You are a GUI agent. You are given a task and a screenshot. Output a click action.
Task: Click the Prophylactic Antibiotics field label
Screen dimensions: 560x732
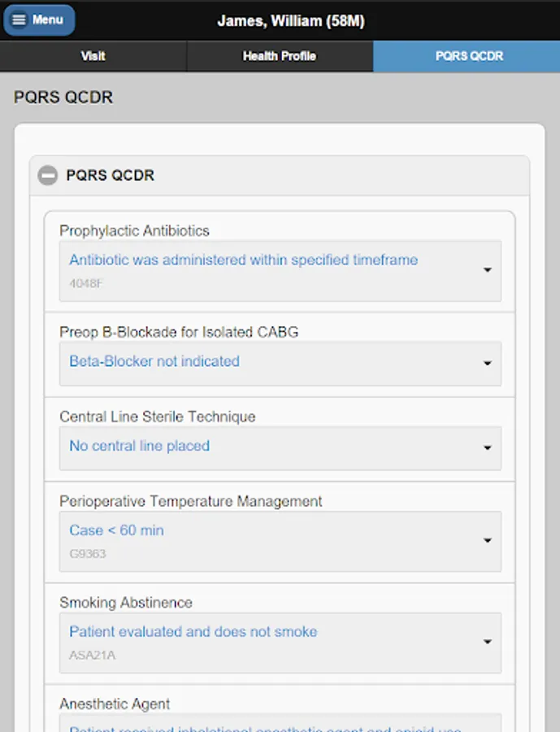coord(134,231)
